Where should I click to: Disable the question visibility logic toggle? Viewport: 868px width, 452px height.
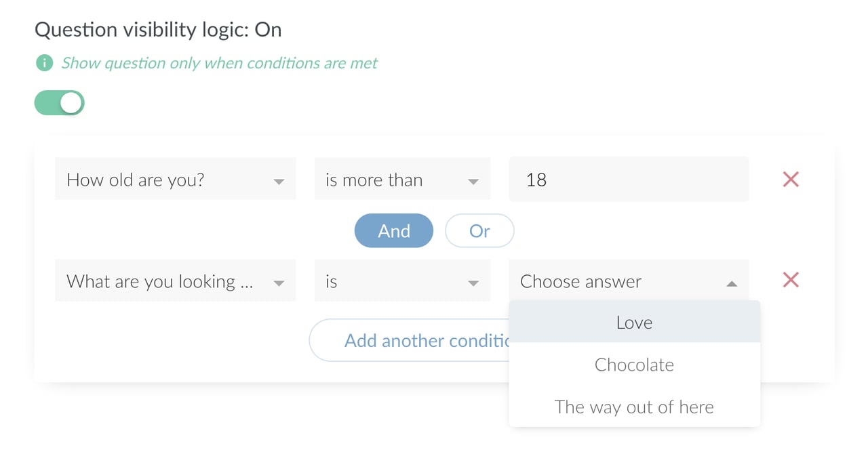point(59,102)
